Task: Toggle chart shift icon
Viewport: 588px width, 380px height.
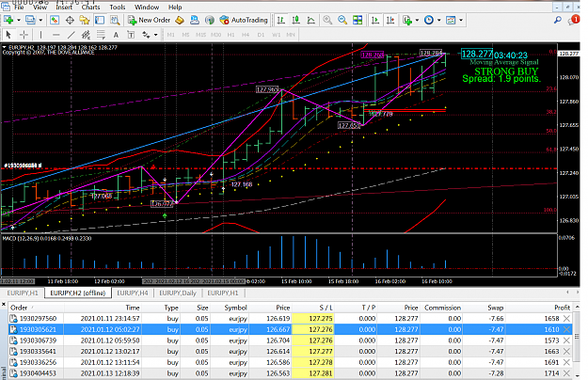Action: pos(390,20)
